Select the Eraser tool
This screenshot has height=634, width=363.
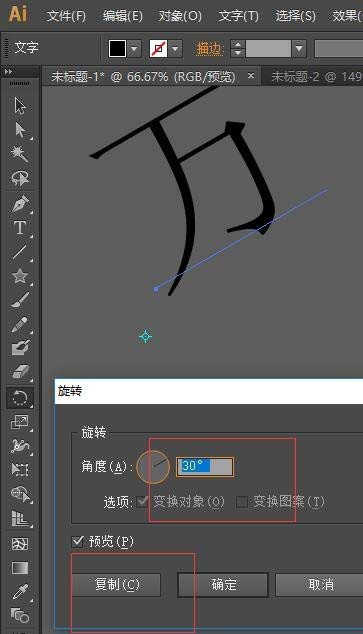click(x=20, y=372)
